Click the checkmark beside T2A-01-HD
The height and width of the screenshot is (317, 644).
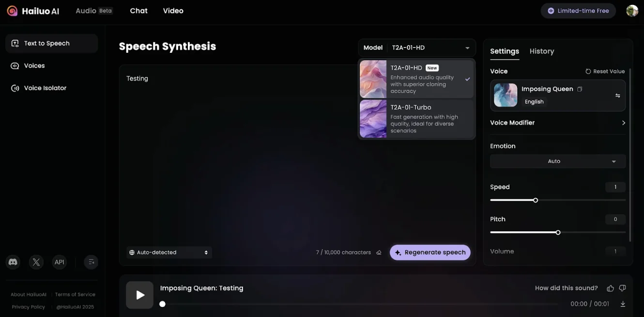pyautogui.click(x=467, y=79)
